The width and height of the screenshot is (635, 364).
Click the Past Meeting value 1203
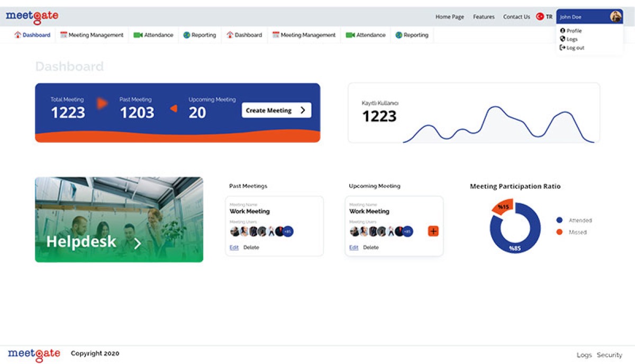(x=137, y=113)
